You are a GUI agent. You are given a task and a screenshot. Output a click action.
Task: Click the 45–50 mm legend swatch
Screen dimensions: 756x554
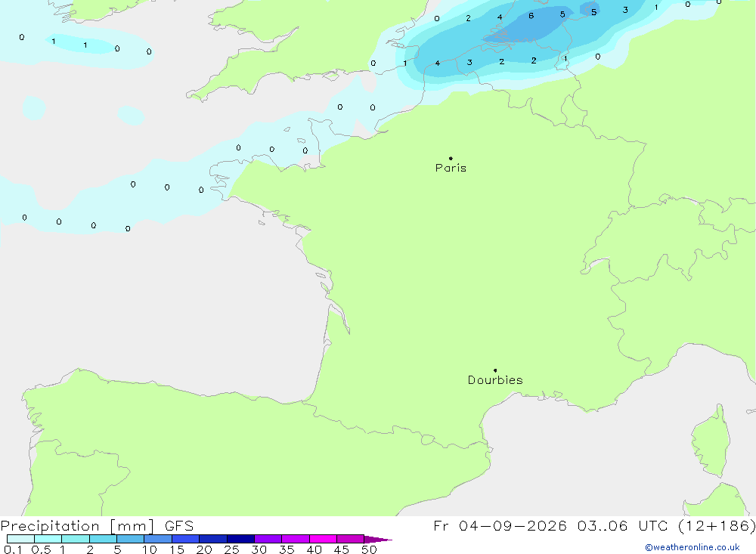(x=351, y=539)
